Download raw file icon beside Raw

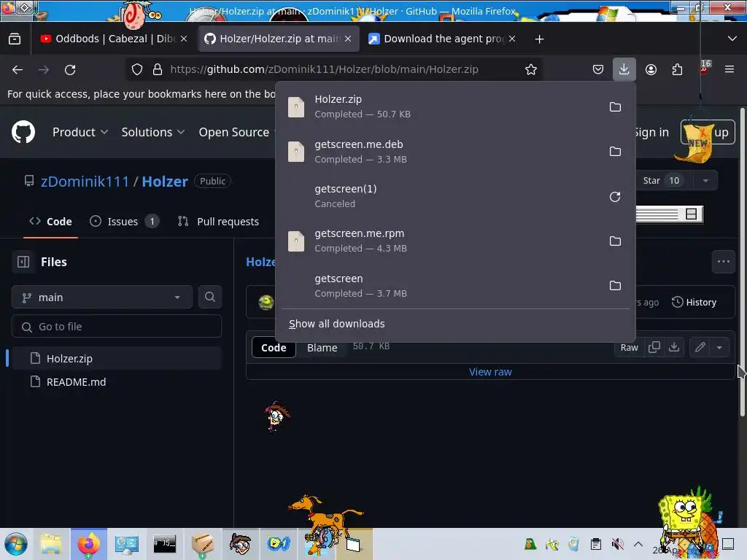673,347
